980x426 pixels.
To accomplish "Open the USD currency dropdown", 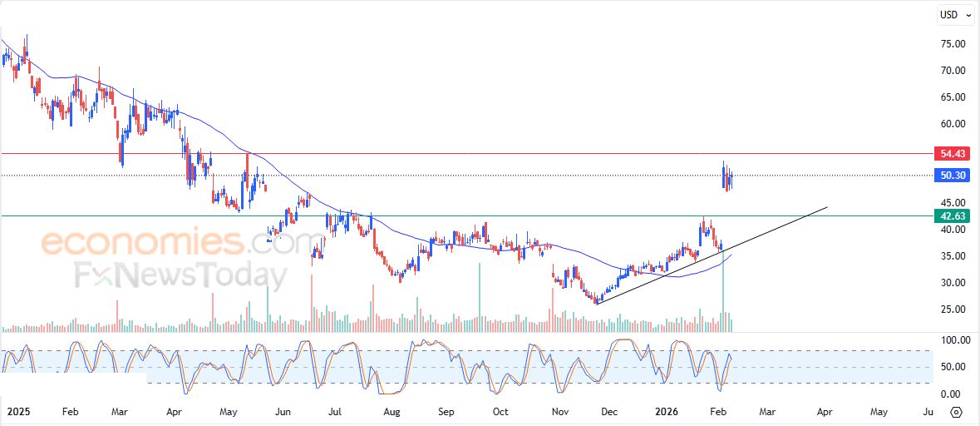I will (x=955, y=14).
